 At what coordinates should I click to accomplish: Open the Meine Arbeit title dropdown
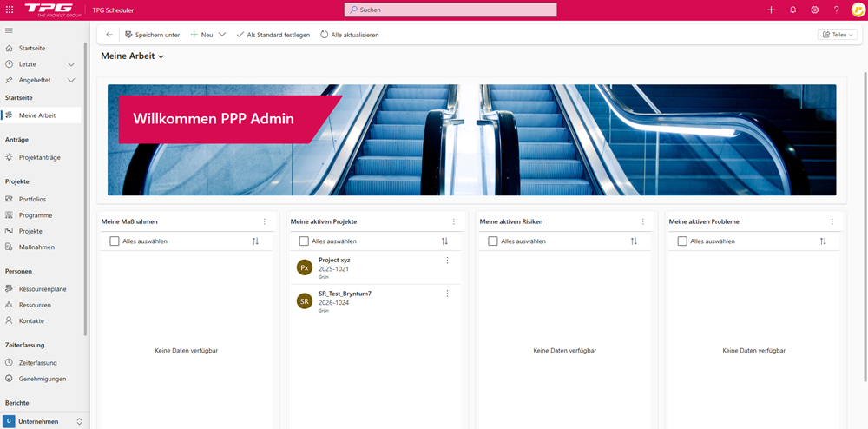tap(161, 56)
